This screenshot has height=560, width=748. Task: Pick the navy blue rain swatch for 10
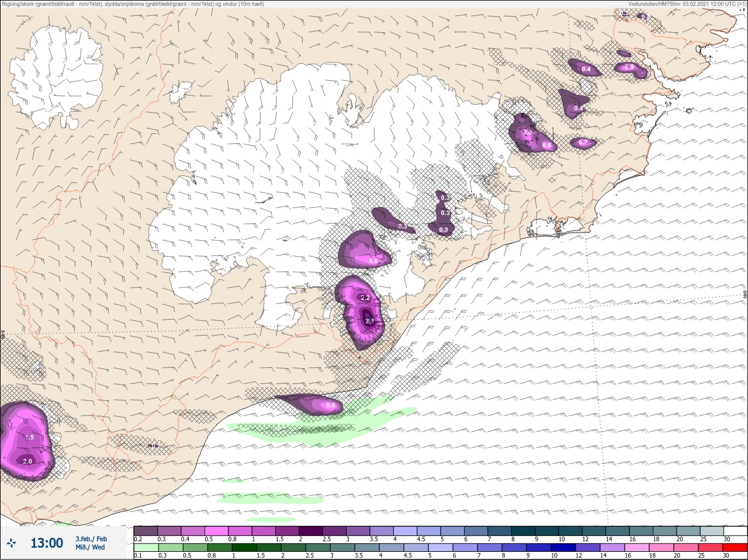(563, 548)
